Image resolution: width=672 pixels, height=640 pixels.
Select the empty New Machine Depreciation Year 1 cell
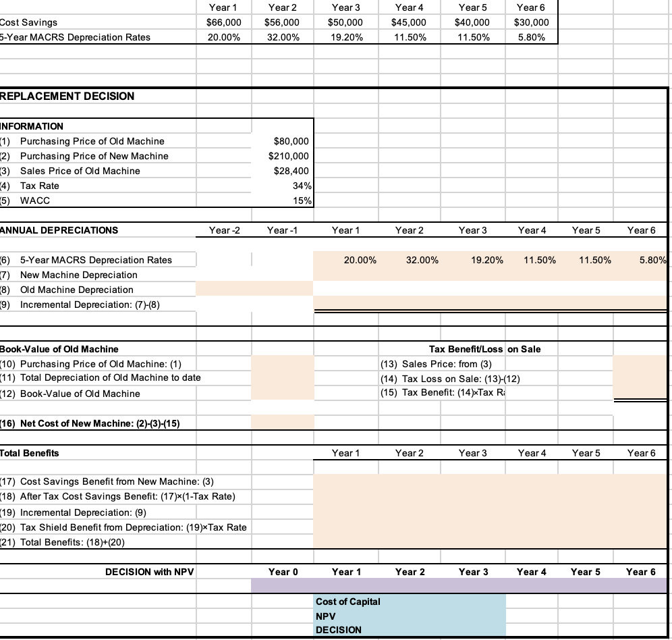click(347, 275)
